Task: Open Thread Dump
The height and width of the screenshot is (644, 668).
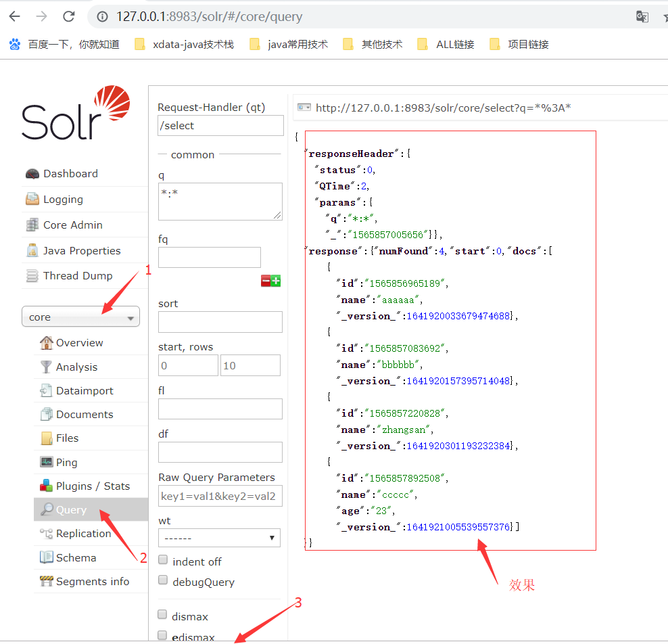Action: pyautogui.click(x=78, y=276)
